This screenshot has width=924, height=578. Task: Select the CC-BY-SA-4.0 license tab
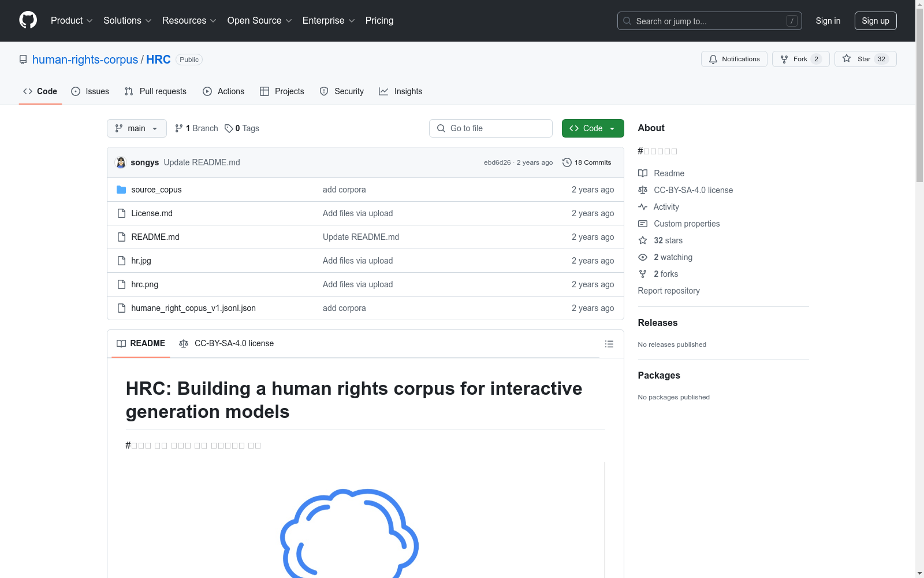pos(226,343)
